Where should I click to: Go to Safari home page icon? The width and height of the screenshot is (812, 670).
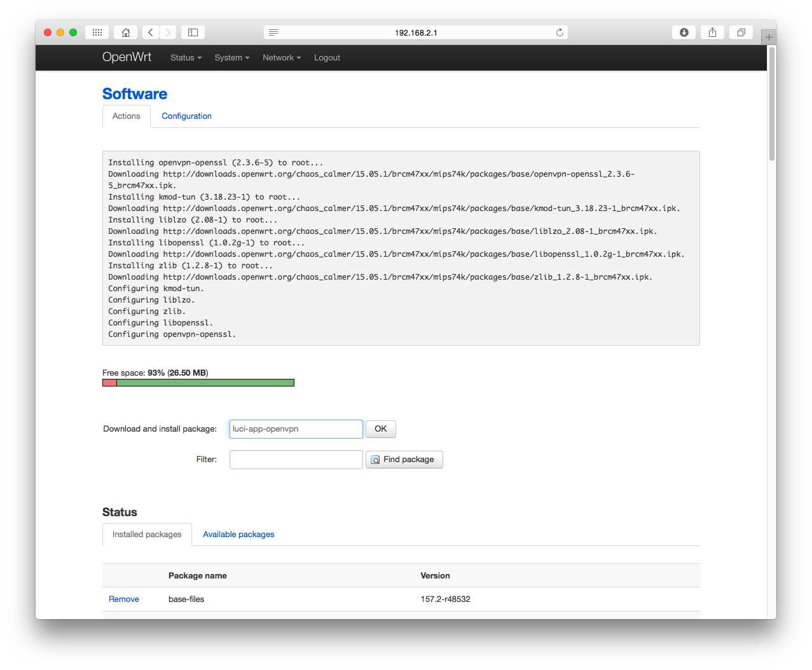(x=126, y=32)
